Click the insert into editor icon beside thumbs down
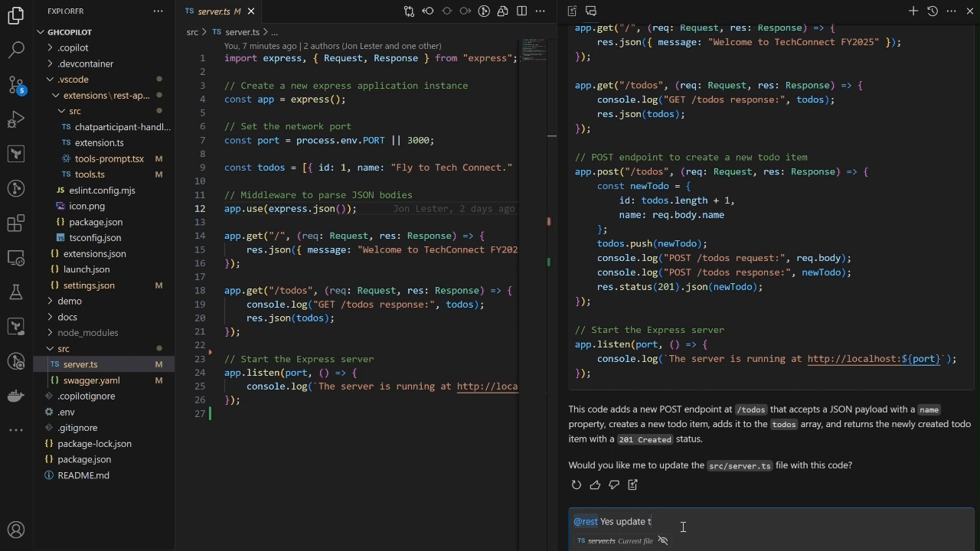This screenshot has height=551, width=980. pyautogui.click(x=632, y=484)
